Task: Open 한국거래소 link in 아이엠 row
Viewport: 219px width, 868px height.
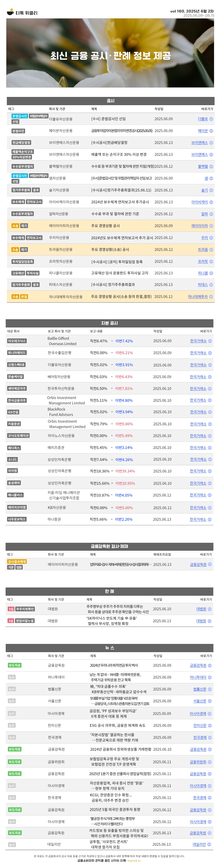Action: (198, 471)
